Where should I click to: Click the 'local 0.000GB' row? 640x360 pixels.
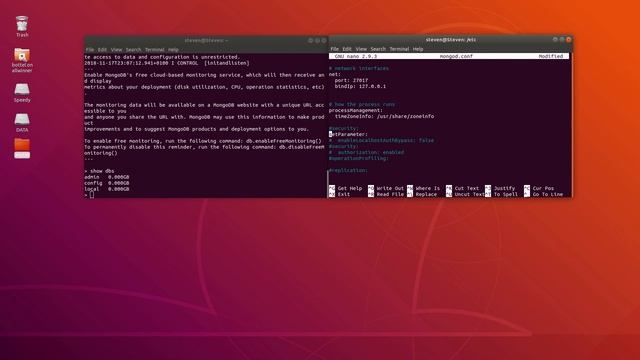107,189
